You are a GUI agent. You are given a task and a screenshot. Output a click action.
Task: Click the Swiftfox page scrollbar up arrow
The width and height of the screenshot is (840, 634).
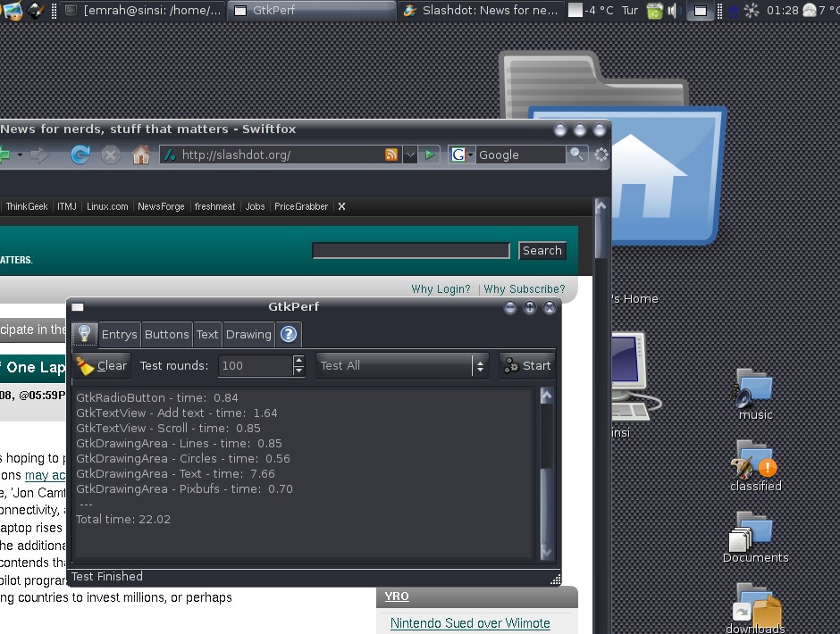pyautogui.click(x=601, y=206)
